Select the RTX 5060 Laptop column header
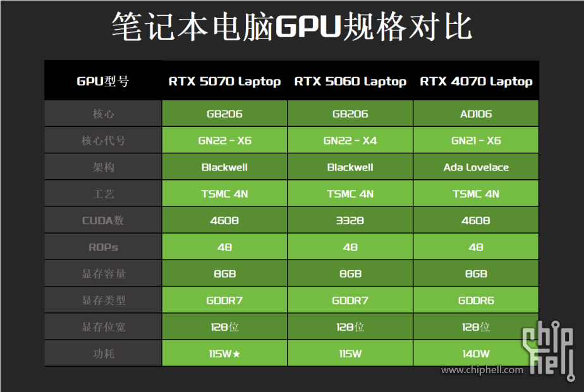Image resolution: width=584 pixels, height=392 pixels. [x=350, y=81]
